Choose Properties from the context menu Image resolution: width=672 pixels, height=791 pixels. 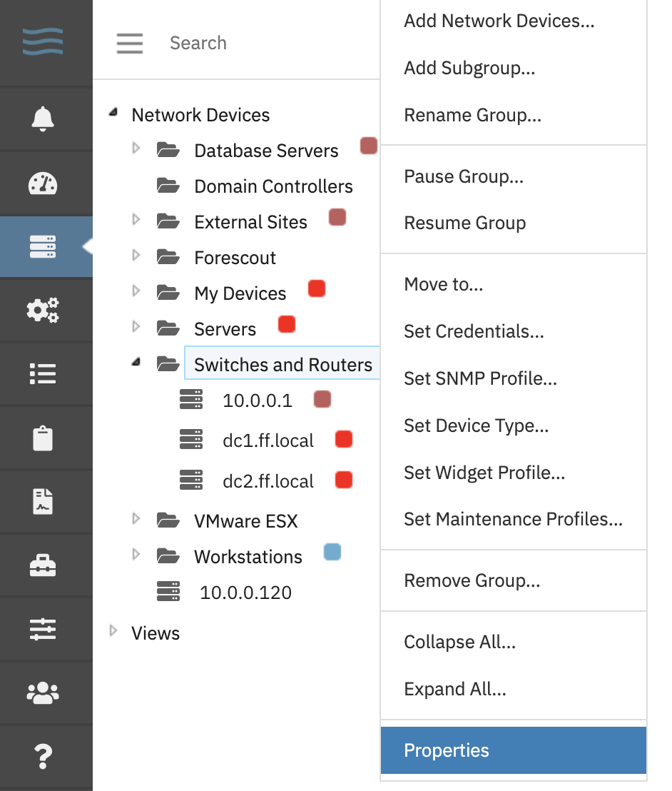[x=513, y=750]
